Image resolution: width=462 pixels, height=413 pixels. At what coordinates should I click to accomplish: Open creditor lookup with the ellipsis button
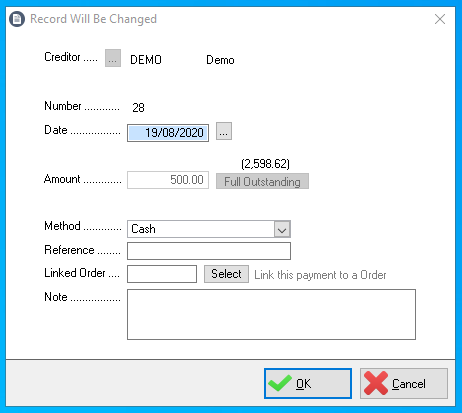click(x=113, y=58)
